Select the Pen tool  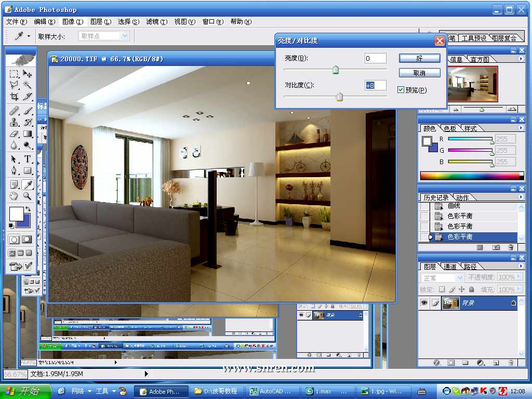[14, 170]
